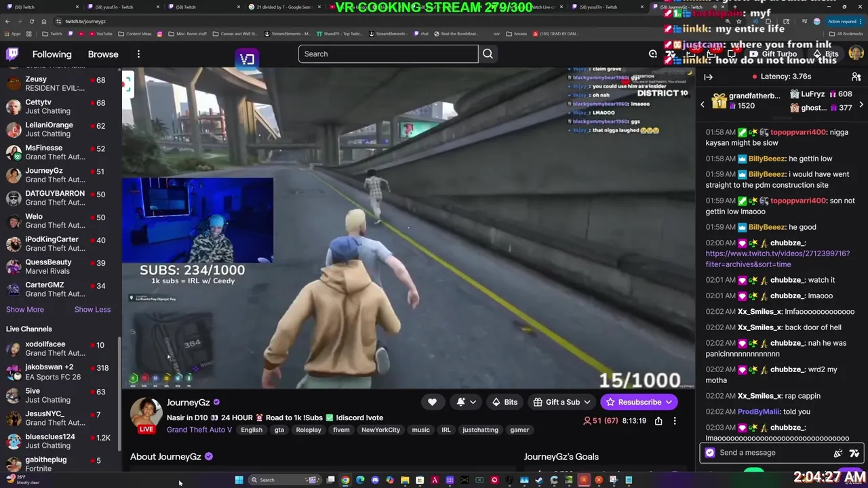
Task: Collapse the chat panel arrow
Action: [708, 77]
